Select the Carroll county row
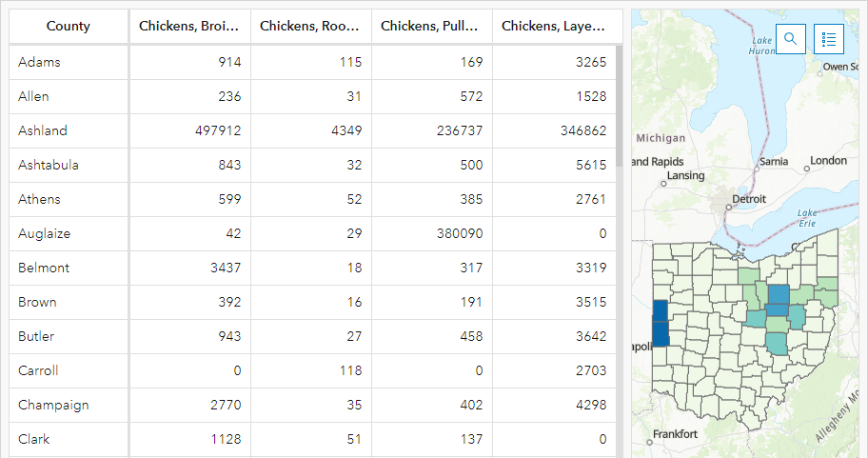Screen dimensions: 868x458 point(312,371)
